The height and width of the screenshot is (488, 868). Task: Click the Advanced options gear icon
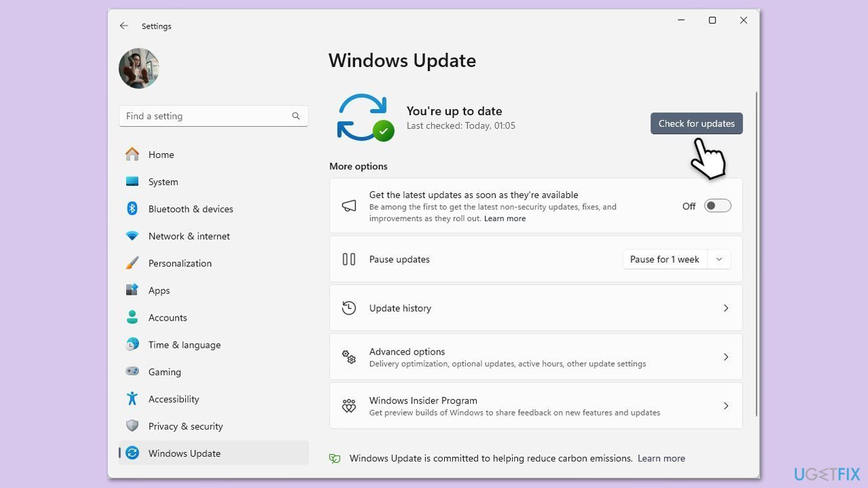349,357
